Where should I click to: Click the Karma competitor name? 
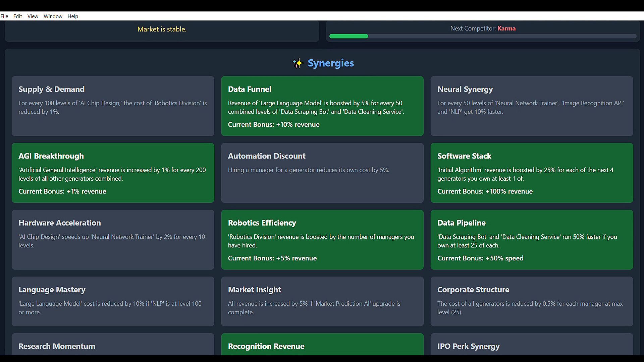506,28
